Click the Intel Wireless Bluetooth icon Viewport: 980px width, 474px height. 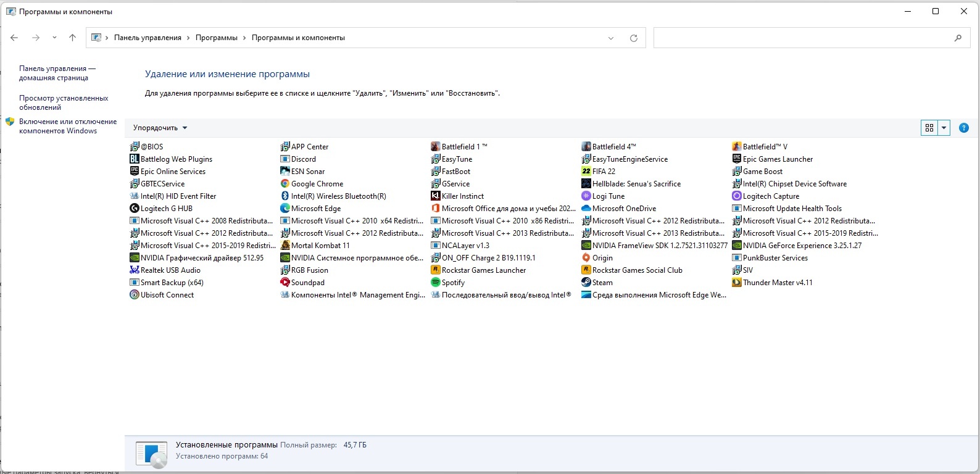tap(285, 196)
